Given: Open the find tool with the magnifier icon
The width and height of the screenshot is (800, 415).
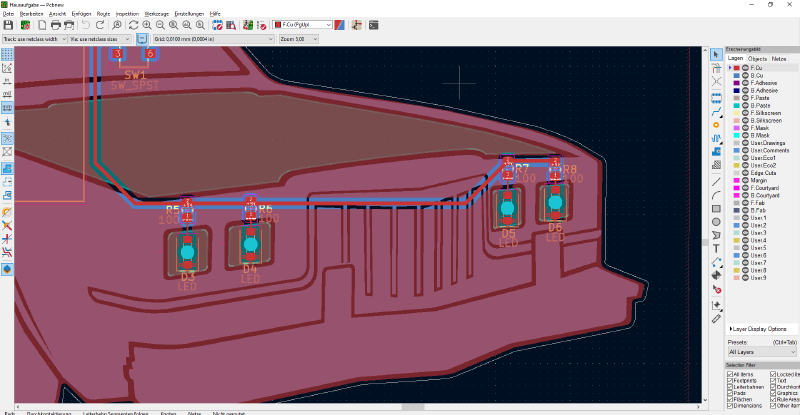Looking at the screenshot, I should [117, 25].
